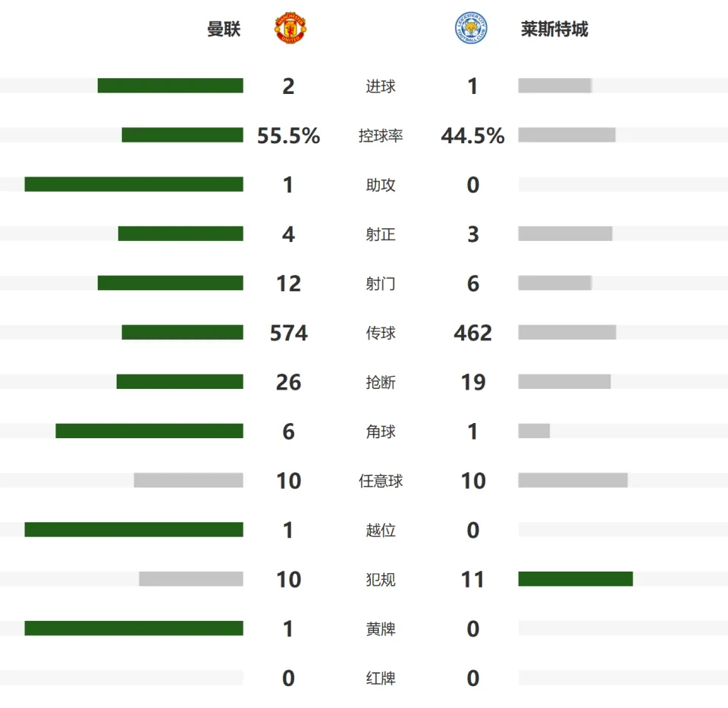Click Manchester United's 574 passes value
This screenshot has width=728, height=708.
[288, 333]
